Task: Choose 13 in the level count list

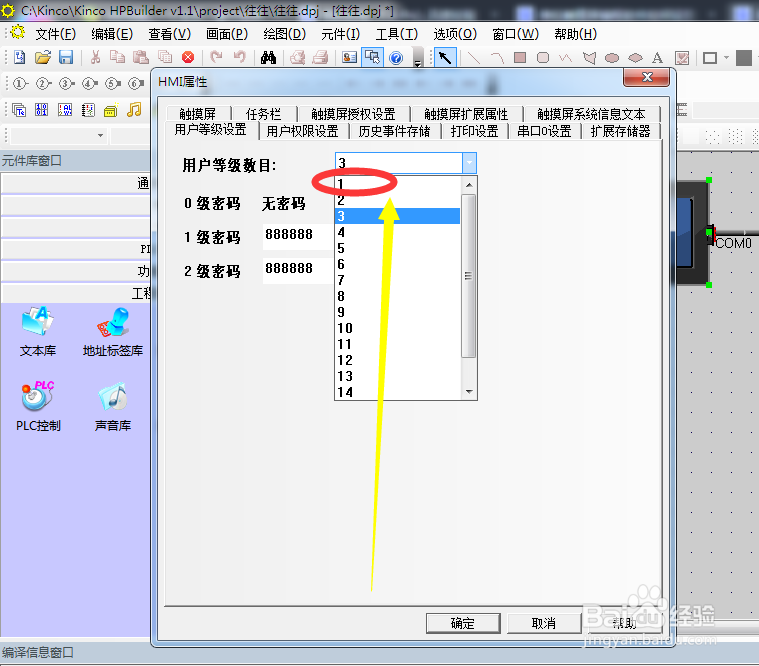Action: (x=397, y=376)
